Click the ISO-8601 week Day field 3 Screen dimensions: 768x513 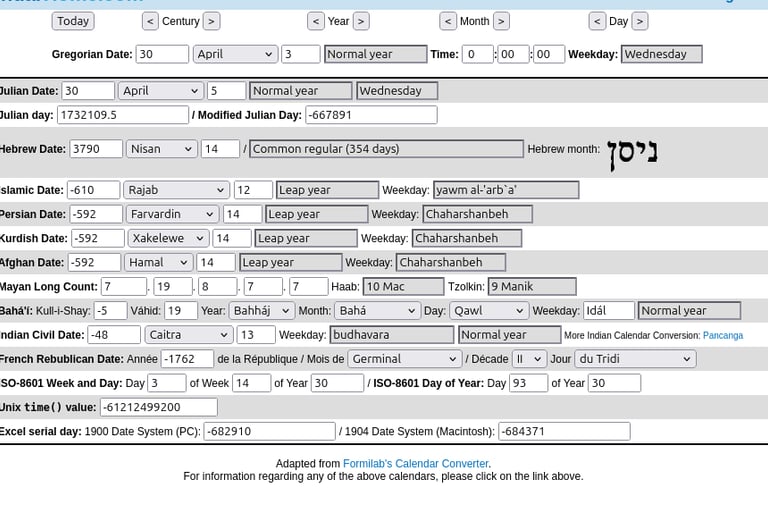coord(167,383)
